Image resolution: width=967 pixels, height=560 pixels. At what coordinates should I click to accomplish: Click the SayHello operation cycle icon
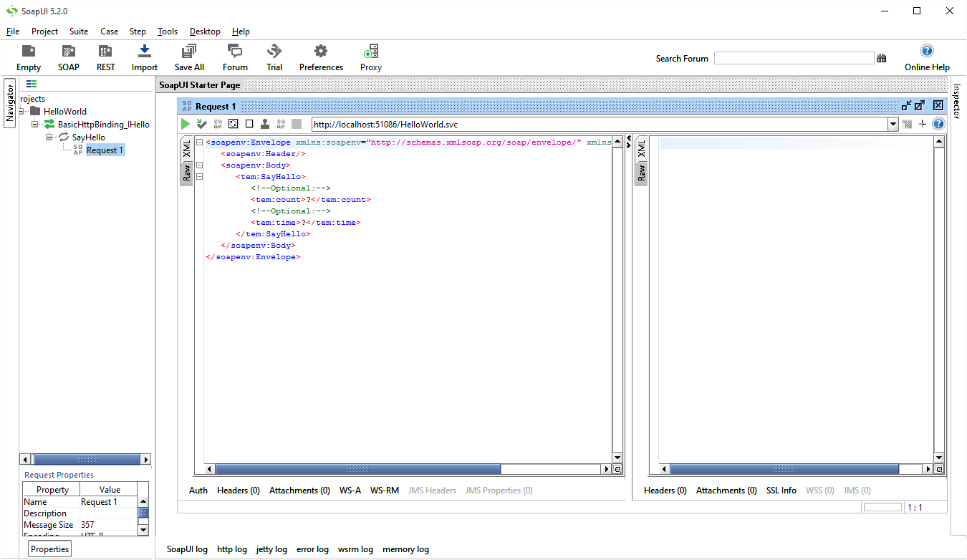[x=64, y=137]
